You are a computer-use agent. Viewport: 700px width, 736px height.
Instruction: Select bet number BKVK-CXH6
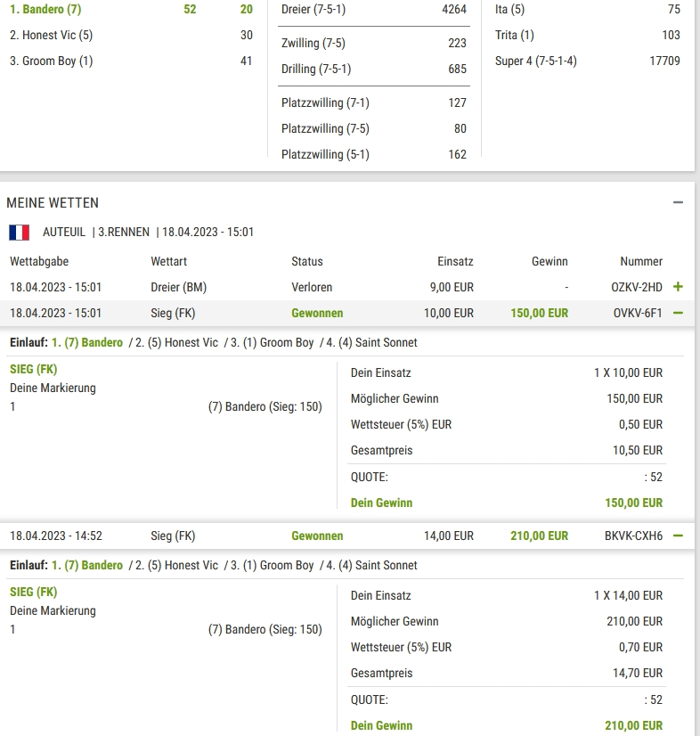pos(633,536)
